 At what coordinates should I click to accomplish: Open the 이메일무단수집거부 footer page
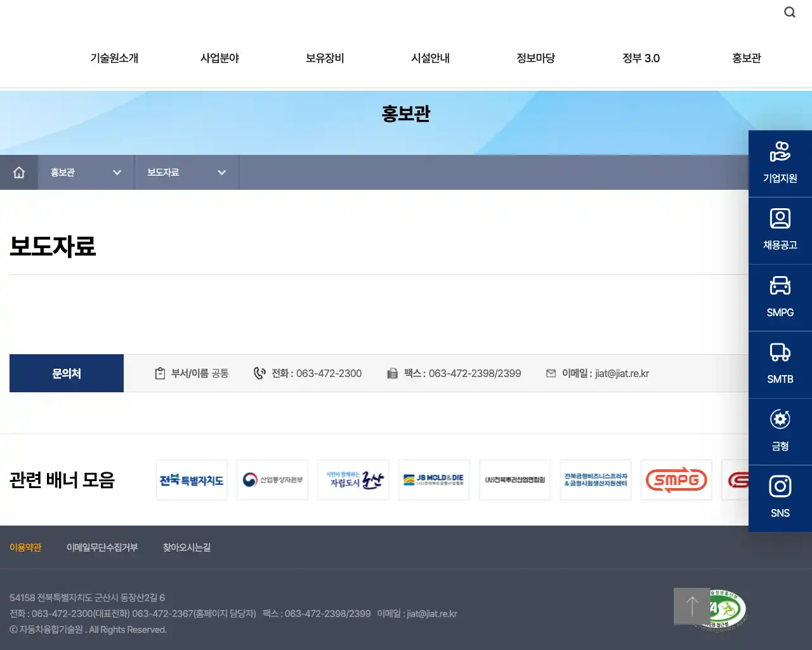point(103,547)
